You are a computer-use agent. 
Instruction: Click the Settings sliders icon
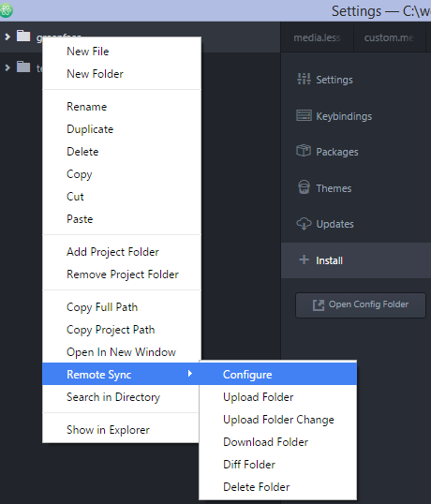(304, 79)
